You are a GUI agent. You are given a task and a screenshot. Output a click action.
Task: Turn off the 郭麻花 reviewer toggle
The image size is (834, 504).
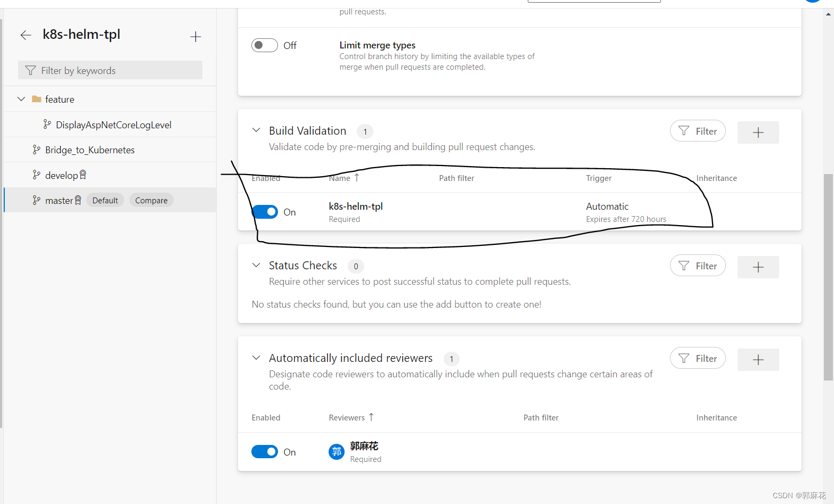click(x=264, y=451)
